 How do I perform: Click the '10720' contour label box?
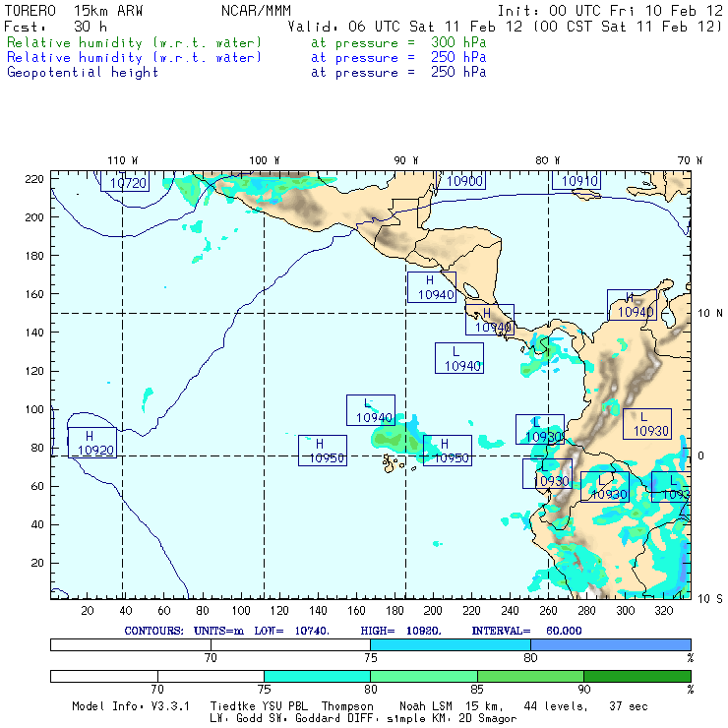point(125,182)
